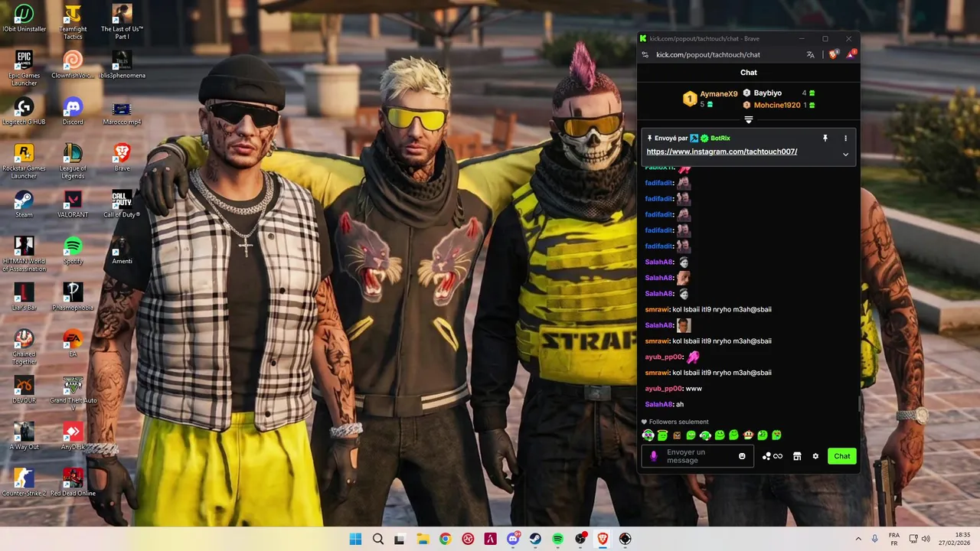Image resolution: width=980 pixels, height=551 pixels.
Task: Select Grand Theft Auto V desktop icon
Action: pos(73,393)
